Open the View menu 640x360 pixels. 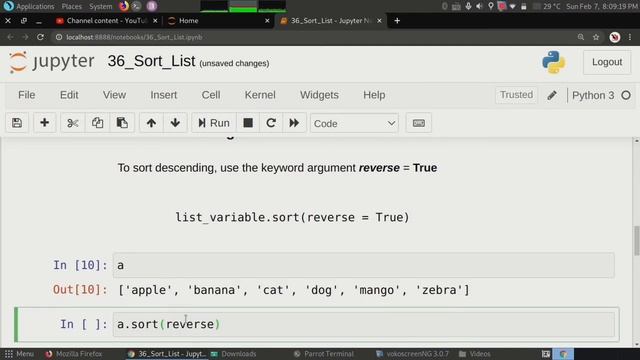click(x=114, y=95)
